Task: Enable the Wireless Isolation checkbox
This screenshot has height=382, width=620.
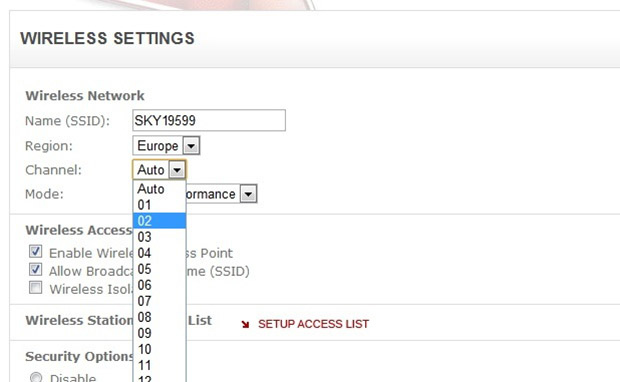Action: coord(36,287)
